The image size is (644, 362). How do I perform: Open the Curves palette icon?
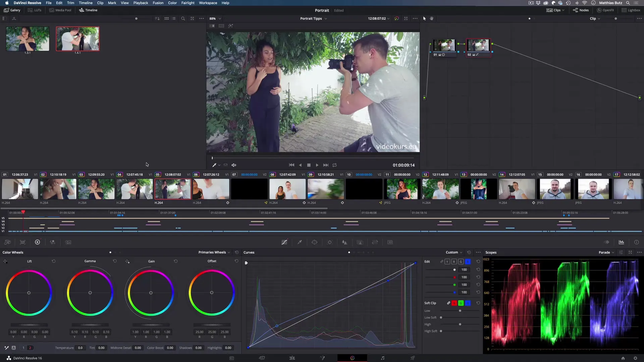pos(284,242)
